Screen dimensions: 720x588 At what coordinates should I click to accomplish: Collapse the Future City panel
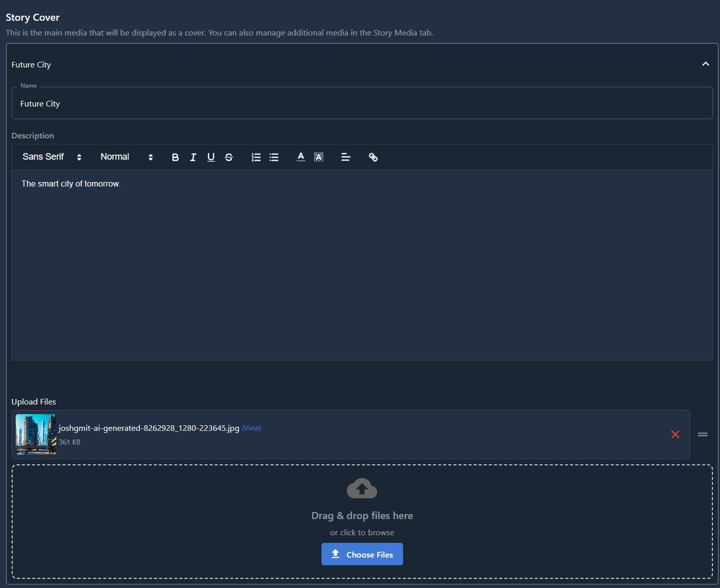coord(705,64)
